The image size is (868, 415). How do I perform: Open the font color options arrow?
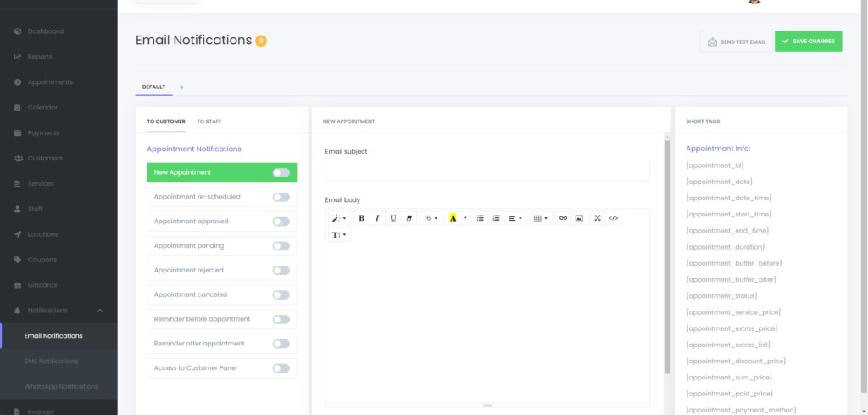tap(465, 218)
